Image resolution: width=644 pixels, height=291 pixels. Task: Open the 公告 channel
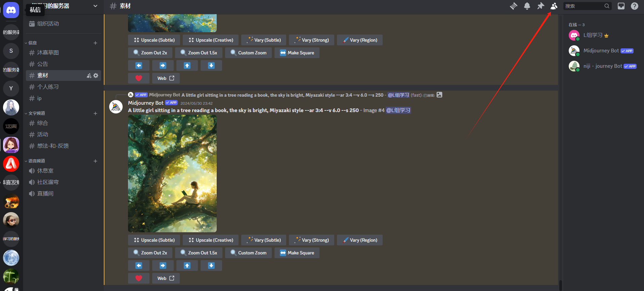point(63,64)
